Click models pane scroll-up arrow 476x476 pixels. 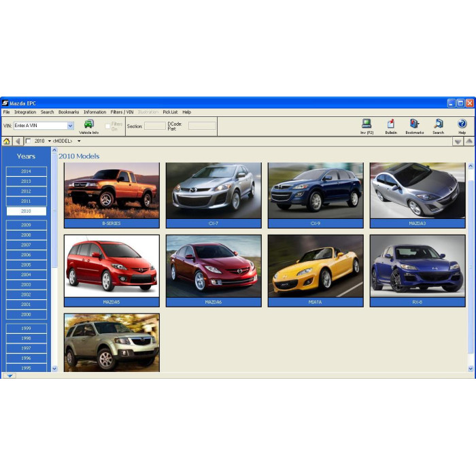click(471, 166)
